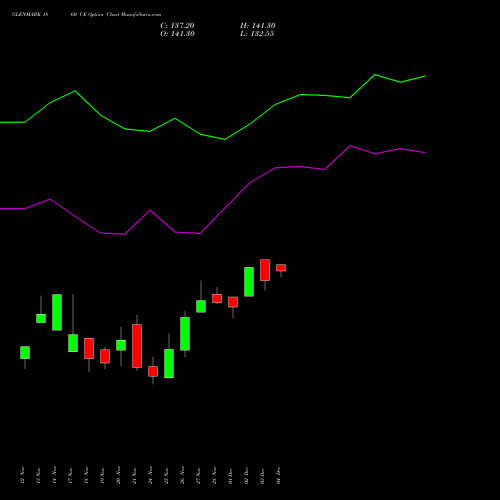Click the 26 Nov date label

[182, 475]
